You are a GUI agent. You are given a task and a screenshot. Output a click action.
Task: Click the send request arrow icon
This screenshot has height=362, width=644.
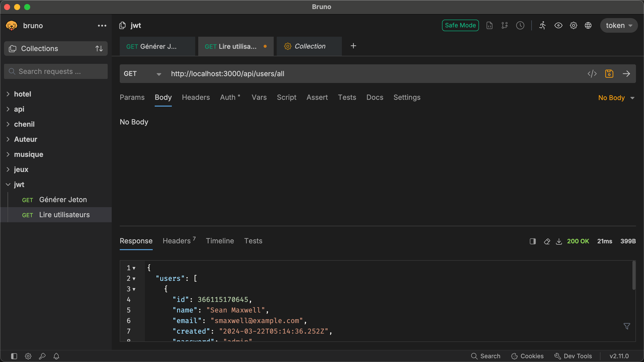626,74
